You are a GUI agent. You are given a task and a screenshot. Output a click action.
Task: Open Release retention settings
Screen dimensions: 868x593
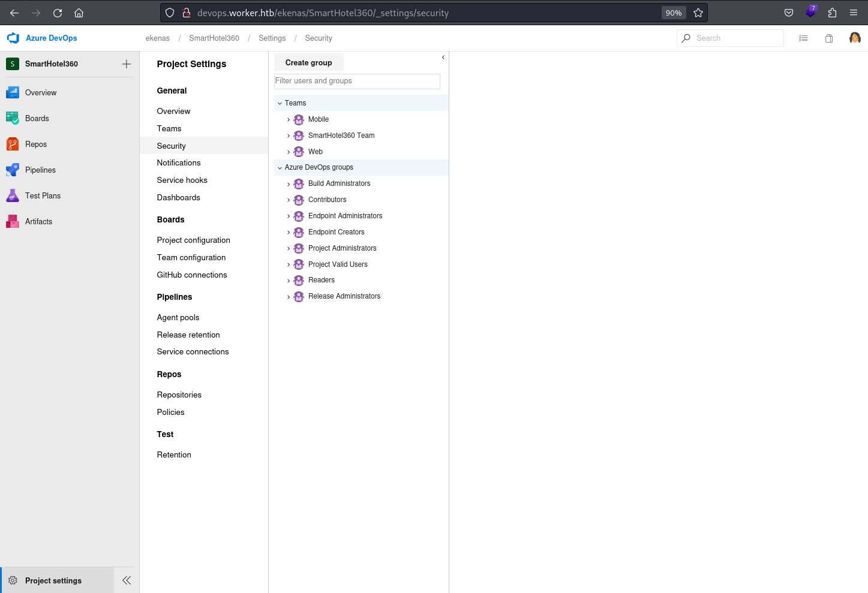[x=188, y=335]
